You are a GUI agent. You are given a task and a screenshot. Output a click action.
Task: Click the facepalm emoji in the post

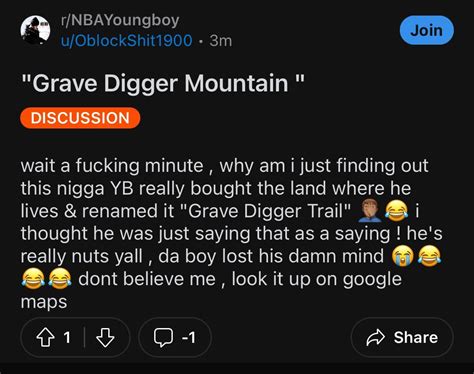click(x=369, y=211)
